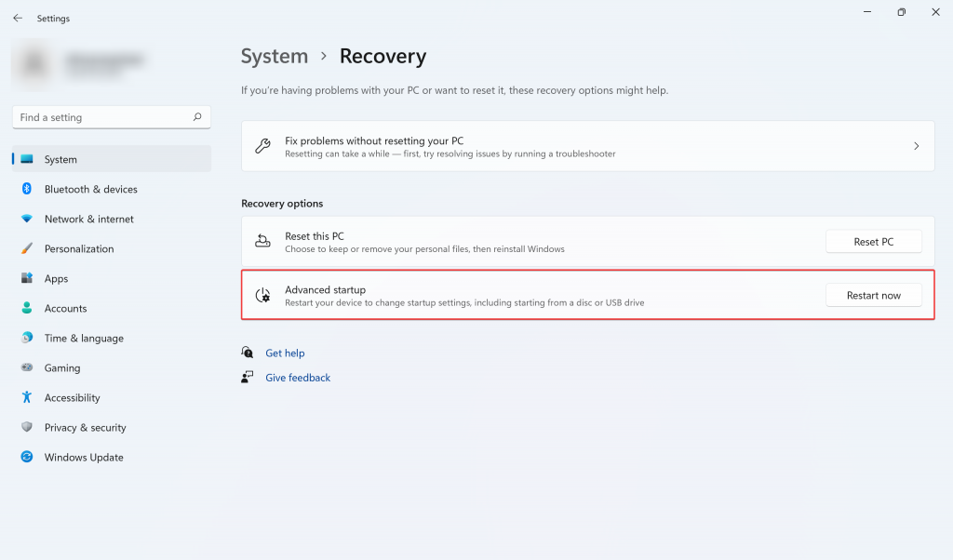The image size is (953, 560).
Task: Go to Gaming settings
Action: [x=112, y=367]
